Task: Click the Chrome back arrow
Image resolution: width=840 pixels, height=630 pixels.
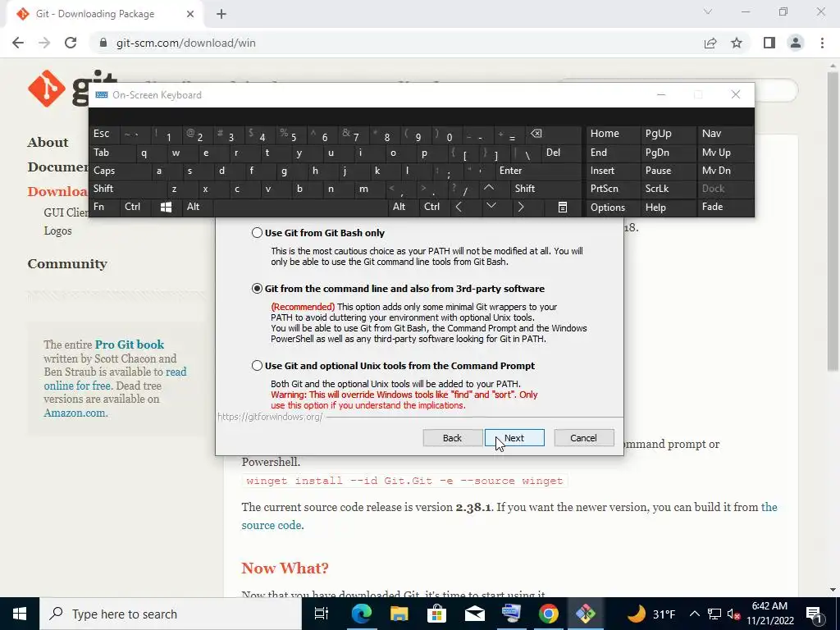Action: pyautogui.click(x=18, y=43)
